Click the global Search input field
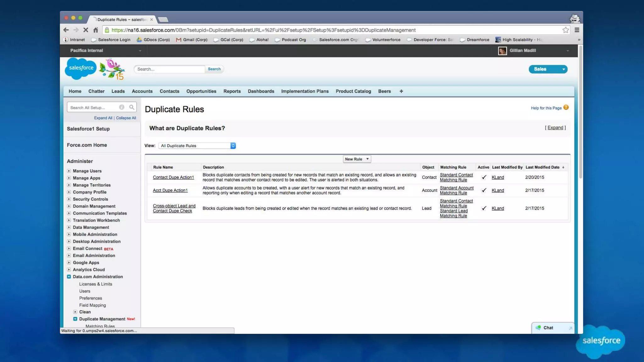644x362 pixels. pos(169,69)
